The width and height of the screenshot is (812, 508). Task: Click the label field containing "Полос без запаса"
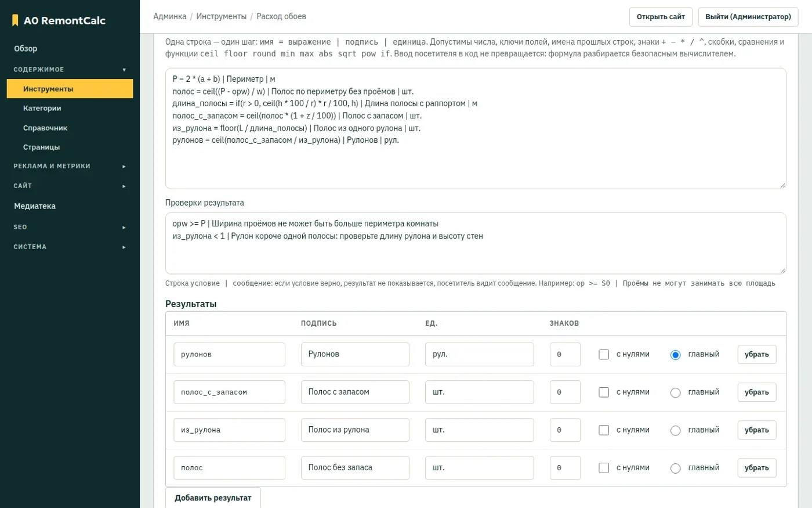click(355, 468)
